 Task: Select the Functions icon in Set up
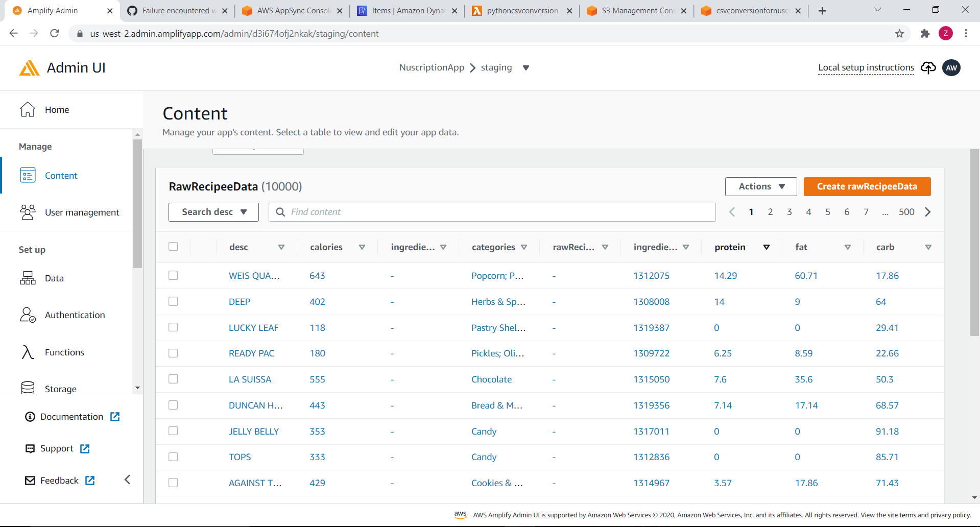pos(28,352)
